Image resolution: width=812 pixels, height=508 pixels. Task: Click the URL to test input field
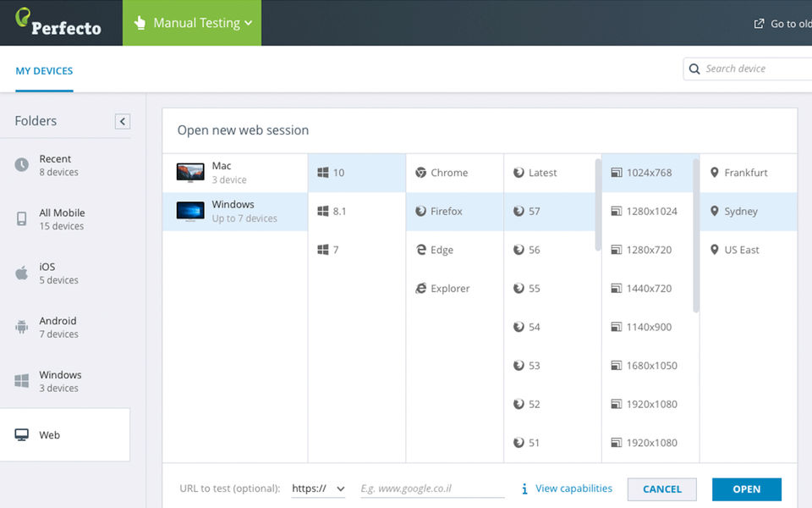(x=432, y=489)
